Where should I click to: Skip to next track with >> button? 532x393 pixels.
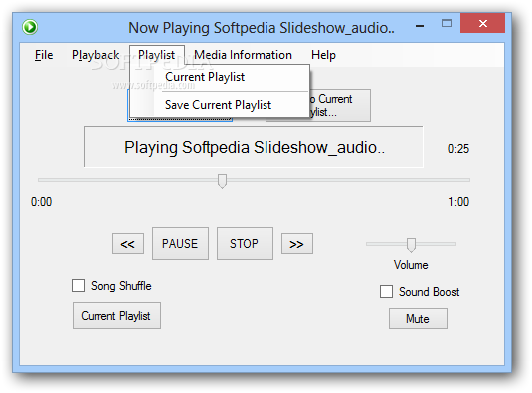pos(297,243)
